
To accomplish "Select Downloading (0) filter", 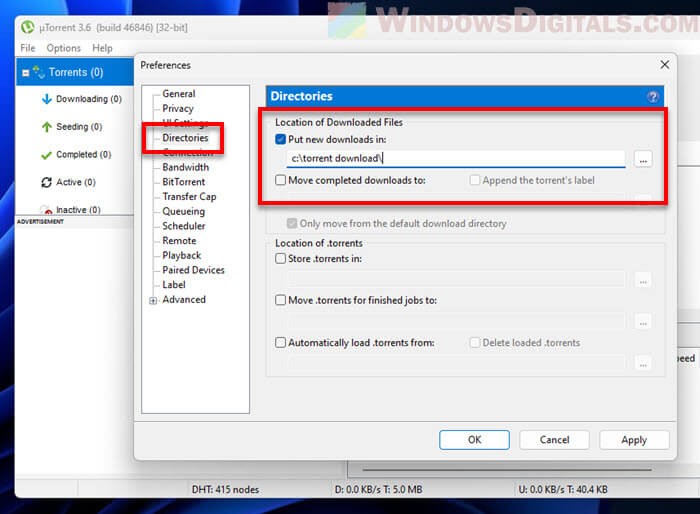I will tap(89, 99).
